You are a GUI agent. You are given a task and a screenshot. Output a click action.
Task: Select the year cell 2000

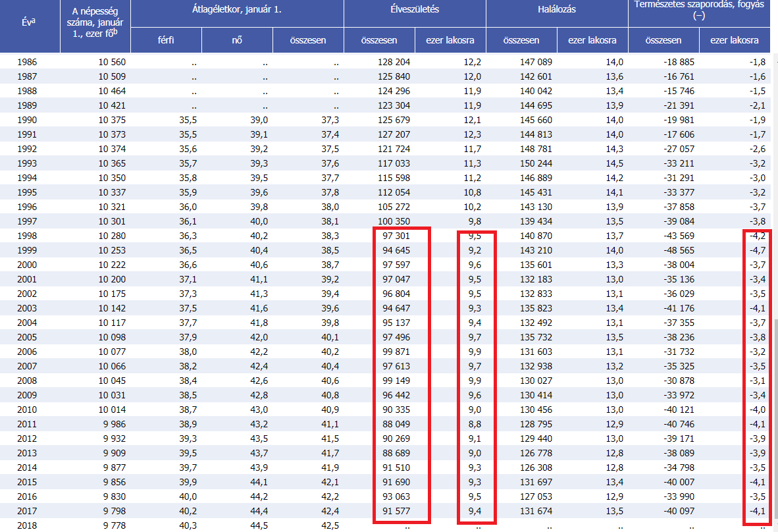pos(27,265)
